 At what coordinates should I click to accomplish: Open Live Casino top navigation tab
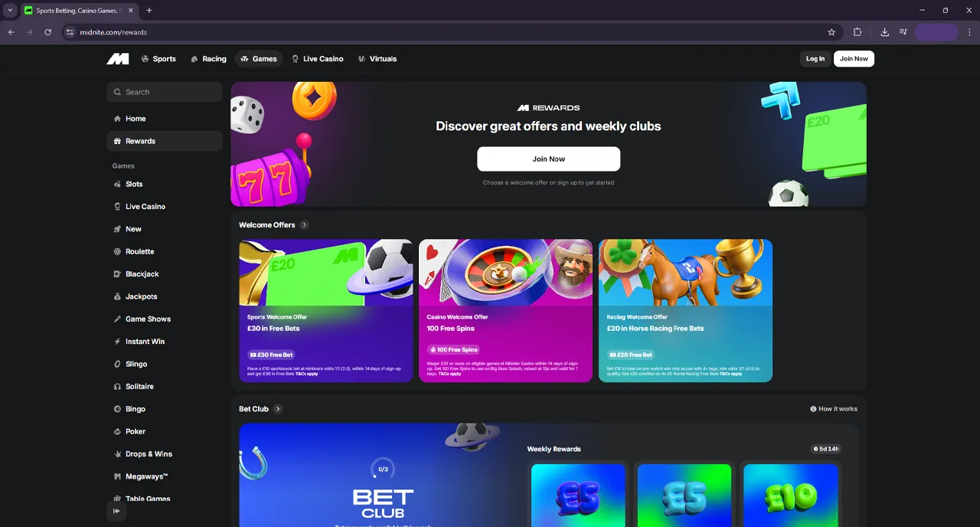click(318, 59)
